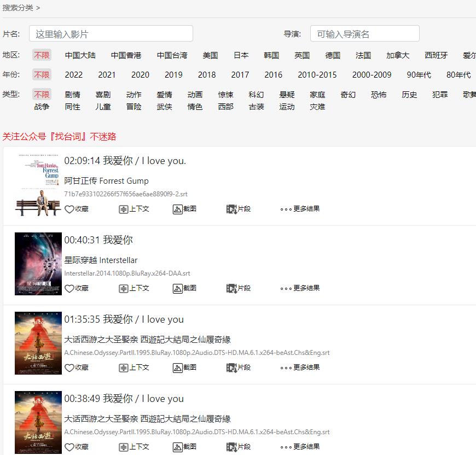Show 更多结果 dots for Interstellar
This screenshot has height=455, width=476.
pos(286,288)
